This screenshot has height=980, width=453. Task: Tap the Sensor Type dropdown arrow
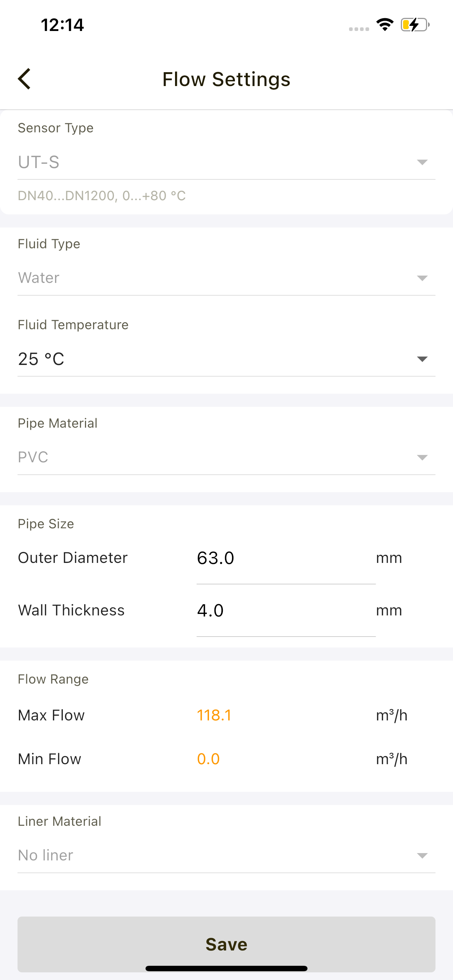click(422, 163)
